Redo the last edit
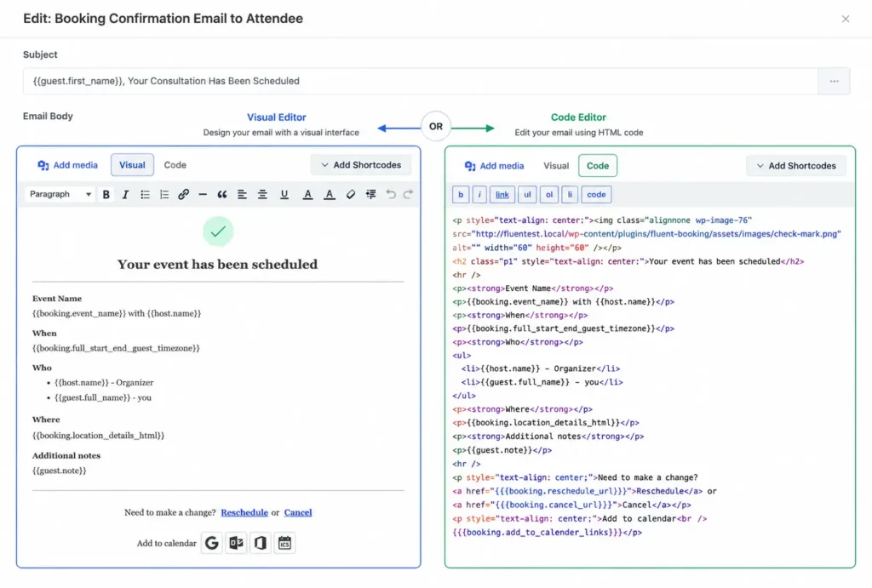872x588 pixels. coord(408,195)
